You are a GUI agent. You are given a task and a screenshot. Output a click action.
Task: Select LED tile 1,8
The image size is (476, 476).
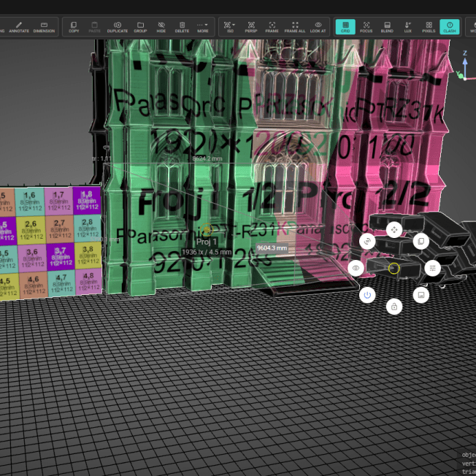[x=87, y=200]
